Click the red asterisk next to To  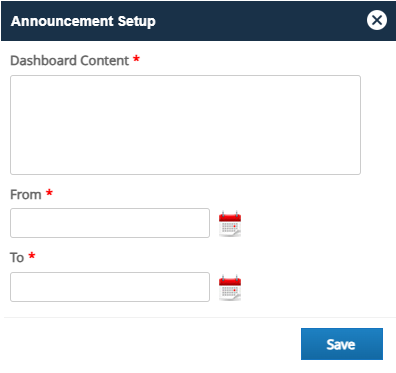[x=32, y=256]
